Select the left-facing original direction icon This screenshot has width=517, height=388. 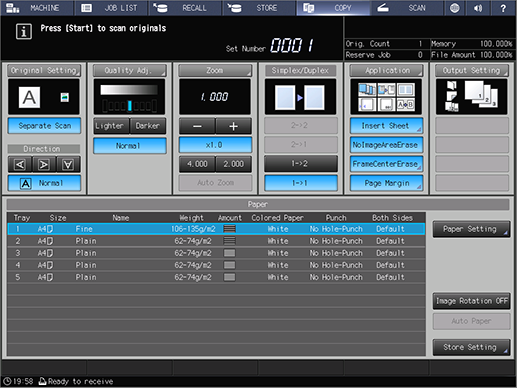20,164
